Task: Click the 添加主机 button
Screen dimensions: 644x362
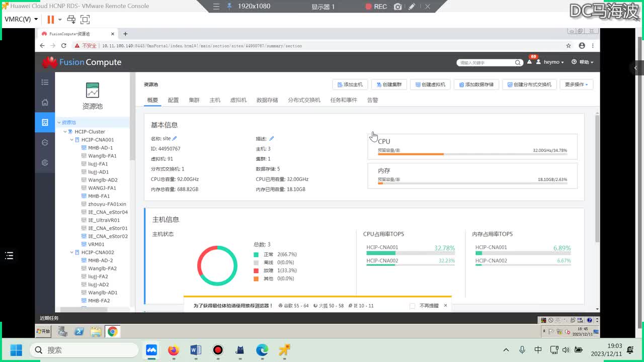Action: (x=350, y=84)
